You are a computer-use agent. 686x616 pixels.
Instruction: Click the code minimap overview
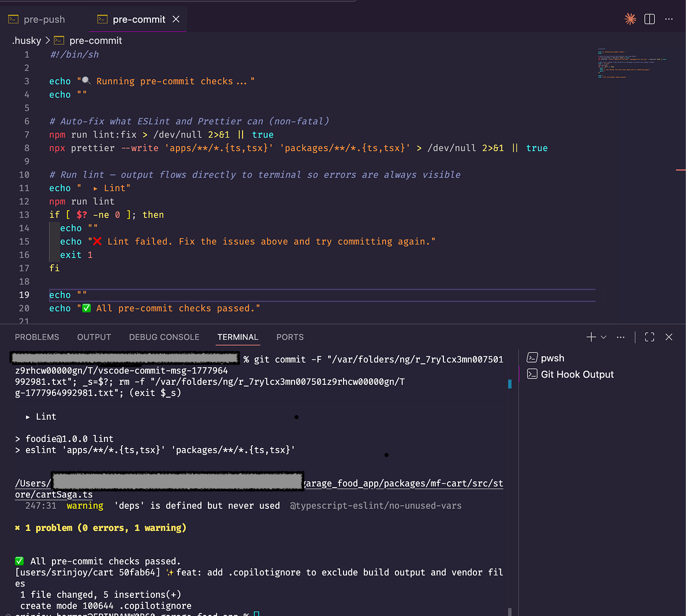point(632,63)
